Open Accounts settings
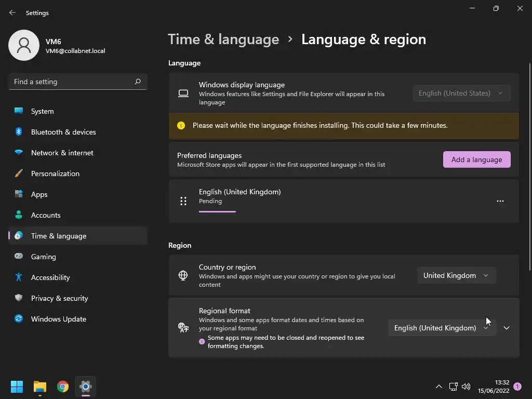The height and width of the screenshot is (399, 532). pyautogui.click(x=78, y=215)
